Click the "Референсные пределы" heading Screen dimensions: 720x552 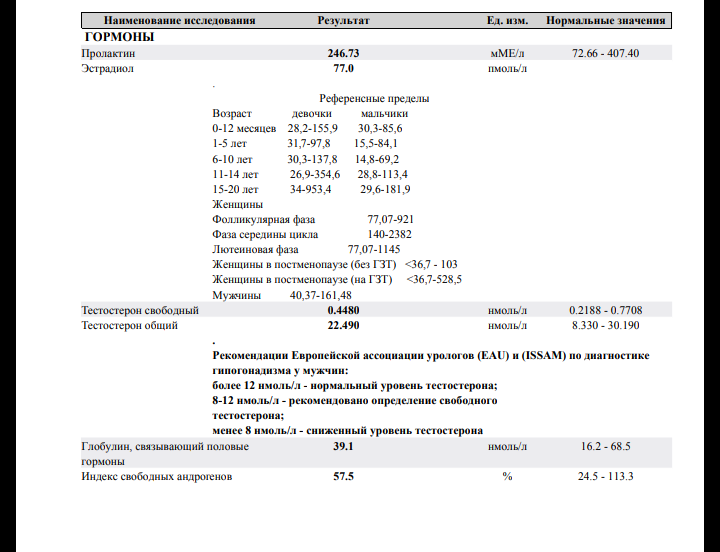click(374, 99)
